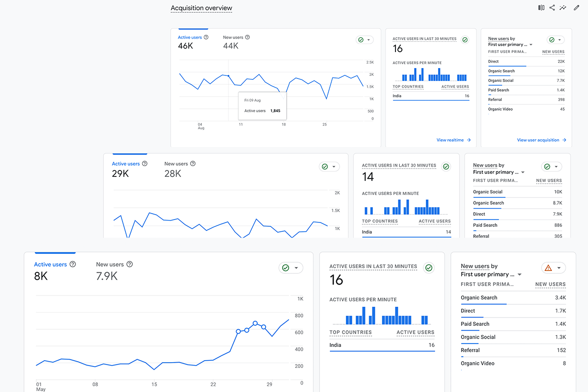The image size is (588, 392).
Task: Open the View realtime link
Action: pos(453,140)
